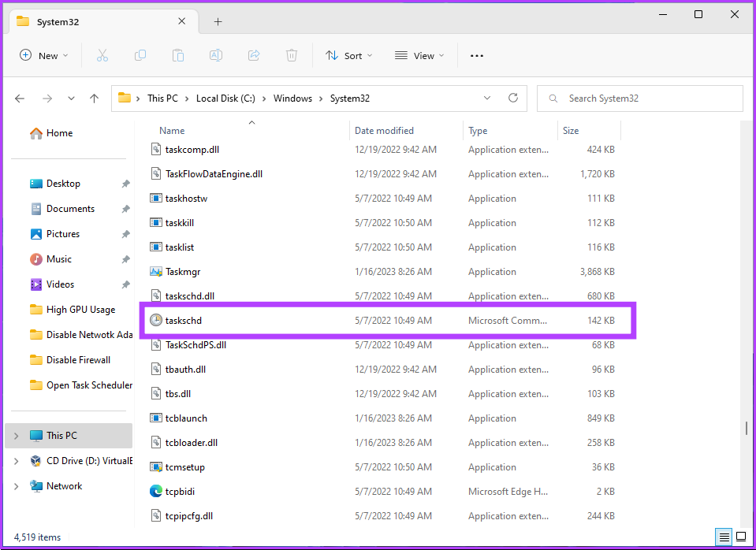
Task: Open the Taskmgr application entry
Action: pyautogui.click(x=182, y=272)
